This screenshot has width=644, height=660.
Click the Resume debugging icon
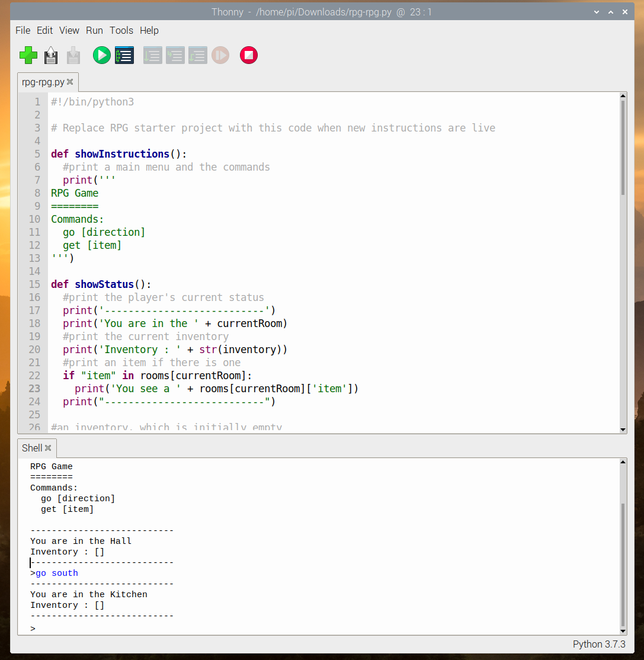click(x=220, y=55)
